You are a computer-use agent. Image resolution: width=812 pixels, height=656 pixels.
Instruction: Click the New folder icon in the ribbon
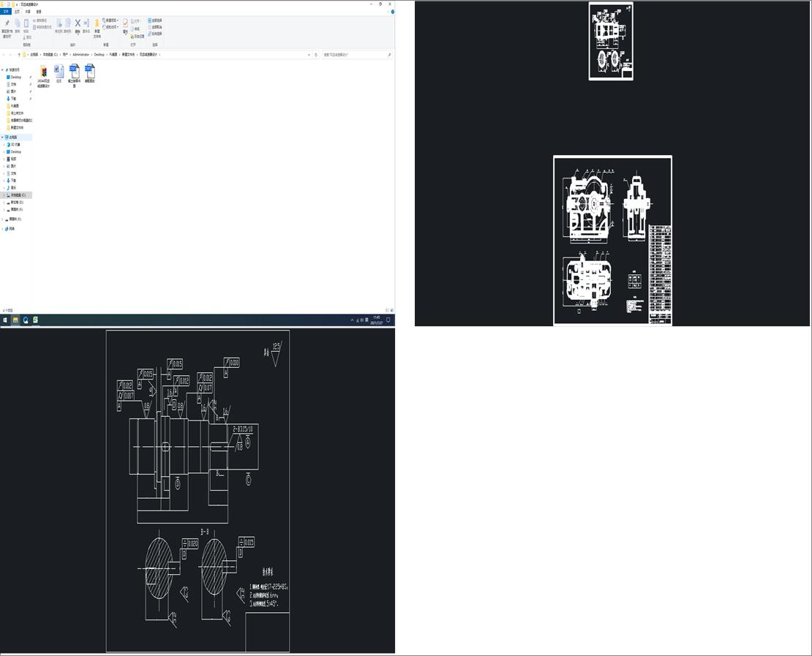pyautogui.click(x=97, y=29)
